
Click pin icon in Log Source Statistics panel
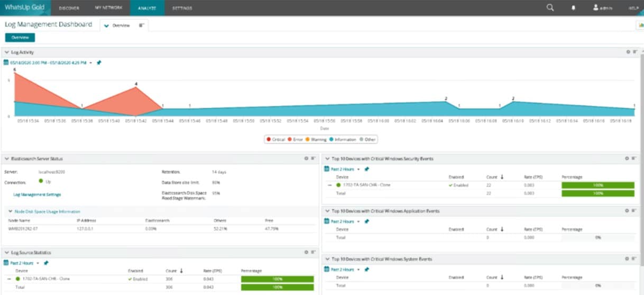click(46, 263)
